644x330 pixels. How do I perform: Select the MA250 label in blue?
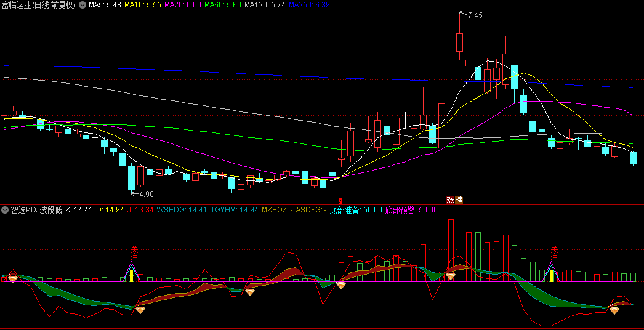click(309, 5)
